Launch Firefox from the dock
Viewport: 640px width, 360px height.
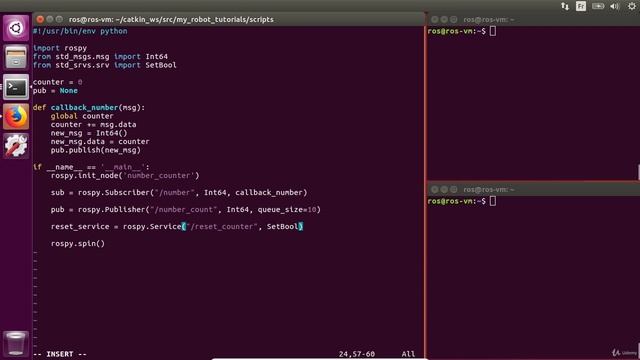(16, 116)
